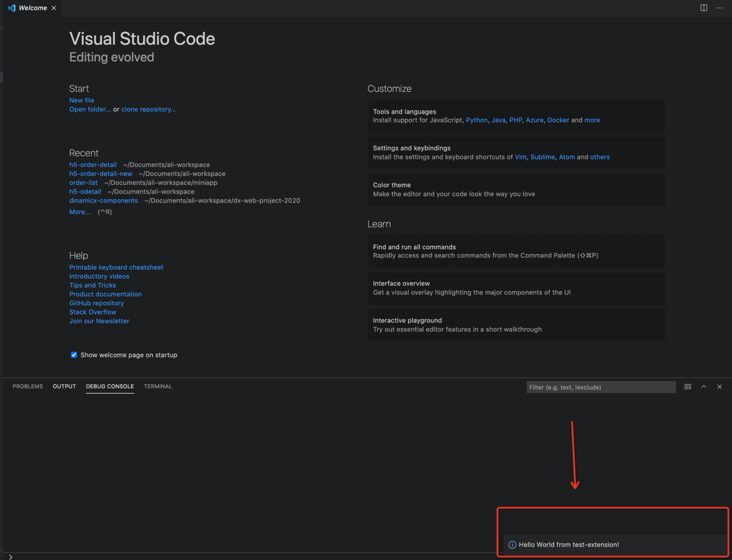Click the path ~/Documents/ali-workspace/dx-web-project-2020
The image size is (732, 560).
click(x=222, y=200)
